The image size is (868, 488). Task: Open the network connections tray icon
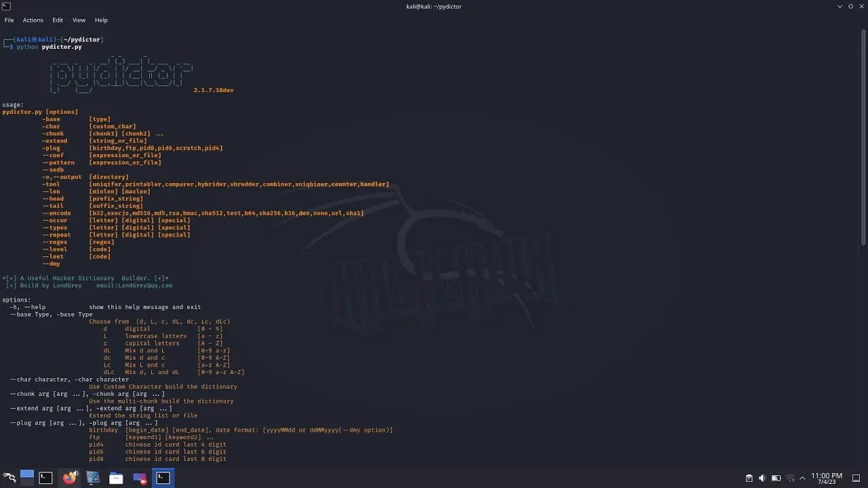click(790, 478)
